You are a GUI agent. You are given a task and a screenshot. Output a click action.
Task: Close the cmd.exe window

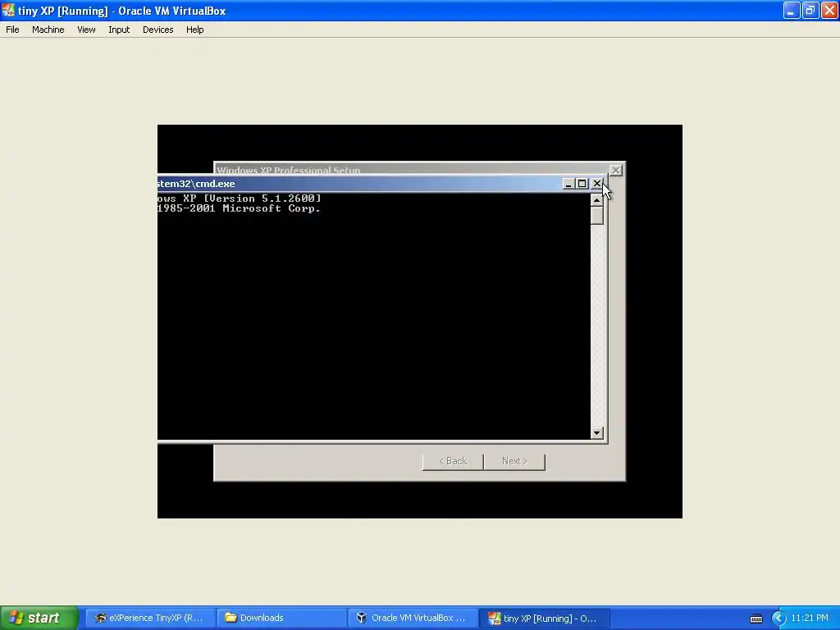tap(597, 184)
